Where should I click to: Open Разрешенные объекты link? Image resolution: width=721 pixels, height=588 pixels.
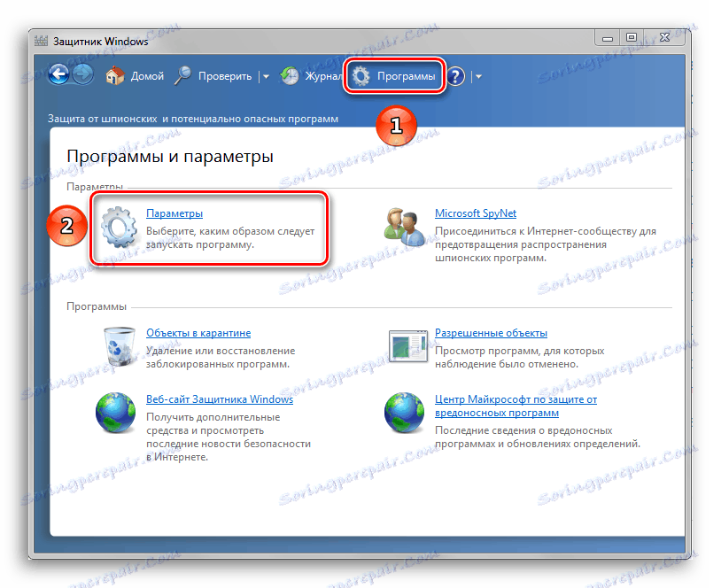(491, 333)
